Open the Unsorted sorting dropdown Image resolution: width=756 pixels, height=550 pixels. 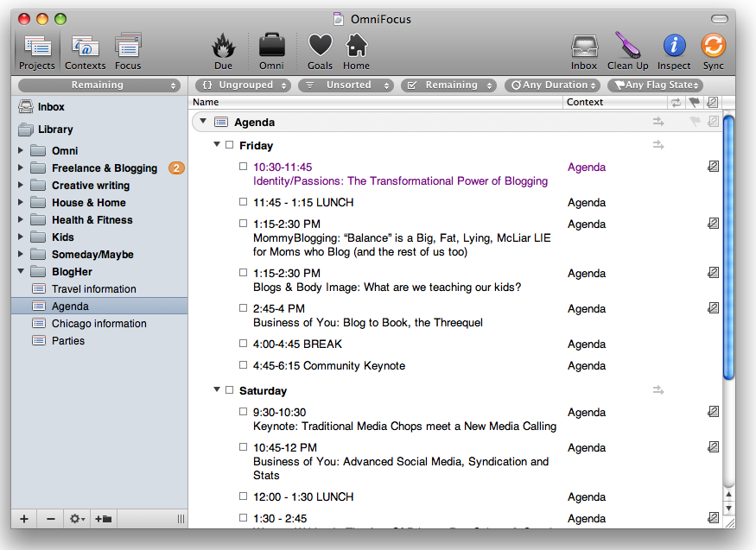click(x=346, y=85)
